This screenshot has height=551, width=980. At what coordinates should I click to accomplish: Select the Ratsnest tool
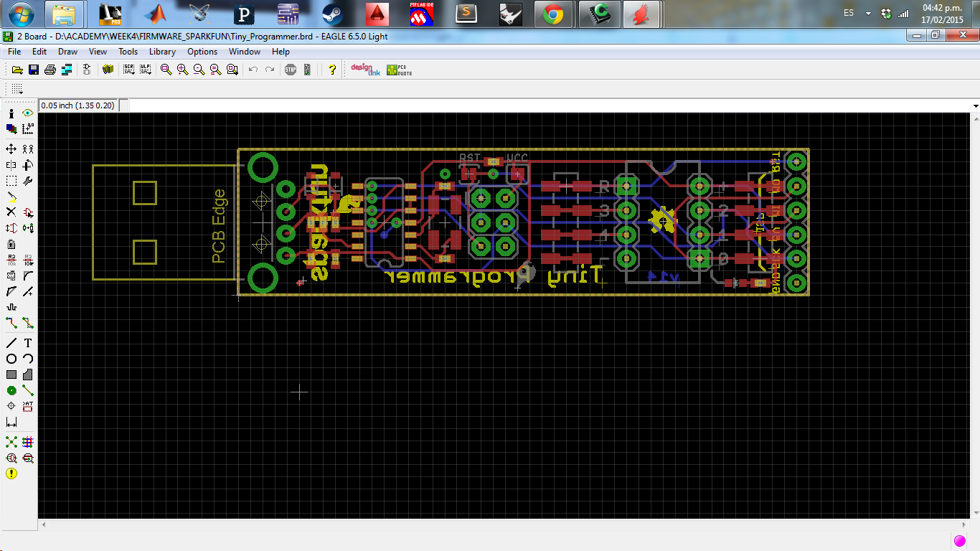point(11,442)
